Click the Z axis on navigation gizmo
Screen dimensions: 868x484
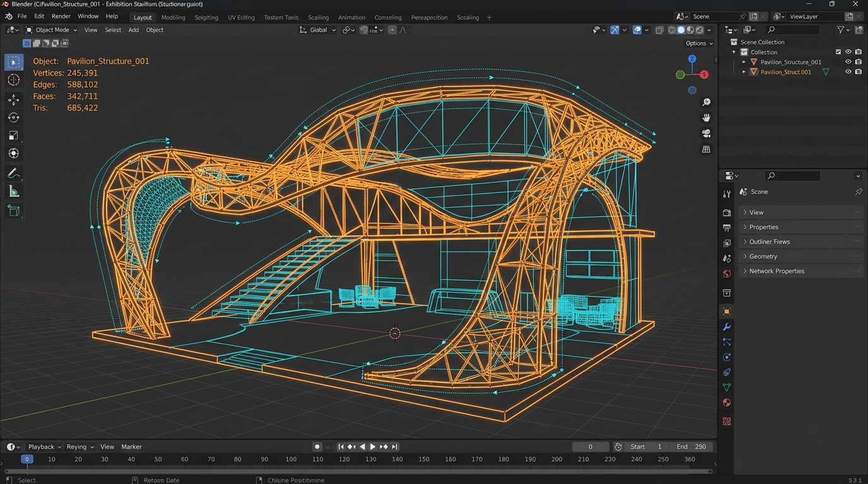click(692, 59)
